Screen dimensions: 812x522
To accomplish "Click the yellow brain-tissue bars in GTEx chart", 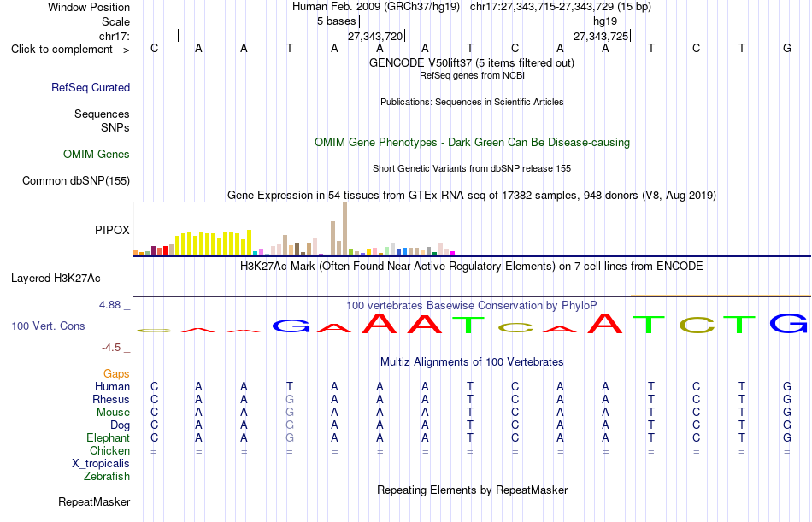I will 214,243.
